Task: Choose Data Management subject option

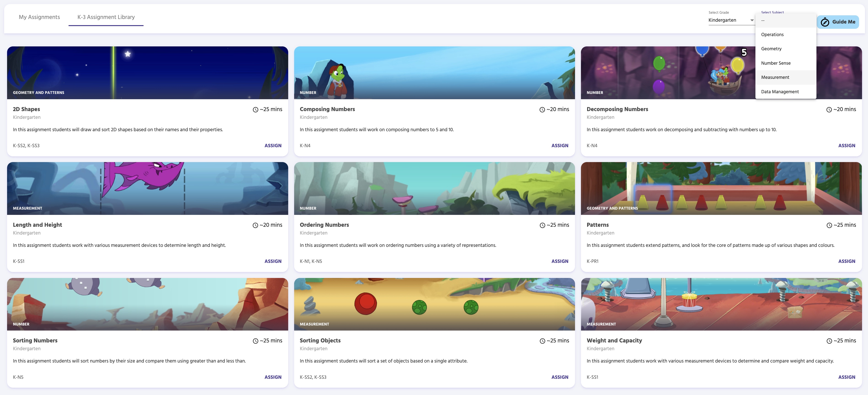Action: pos(779,92)
